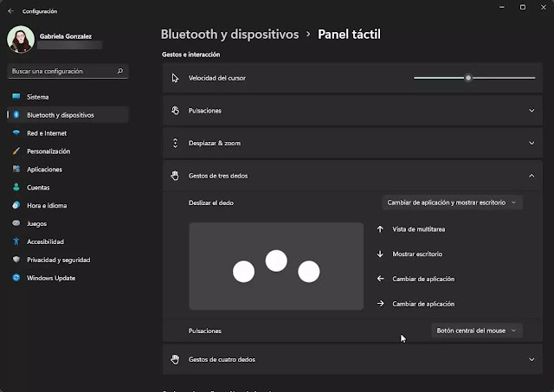
Task: Click the Windows Update icon
Action: [16, 278]
